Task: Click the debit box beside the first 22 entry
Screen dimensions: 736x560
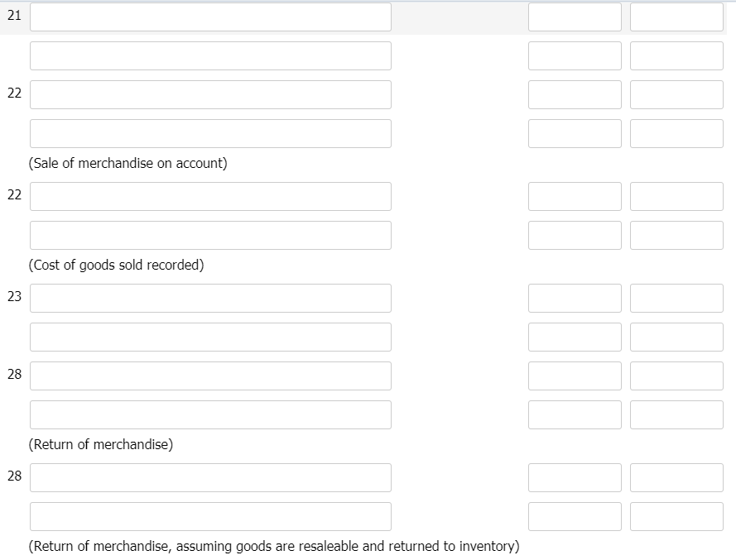Action: (575, 94)
